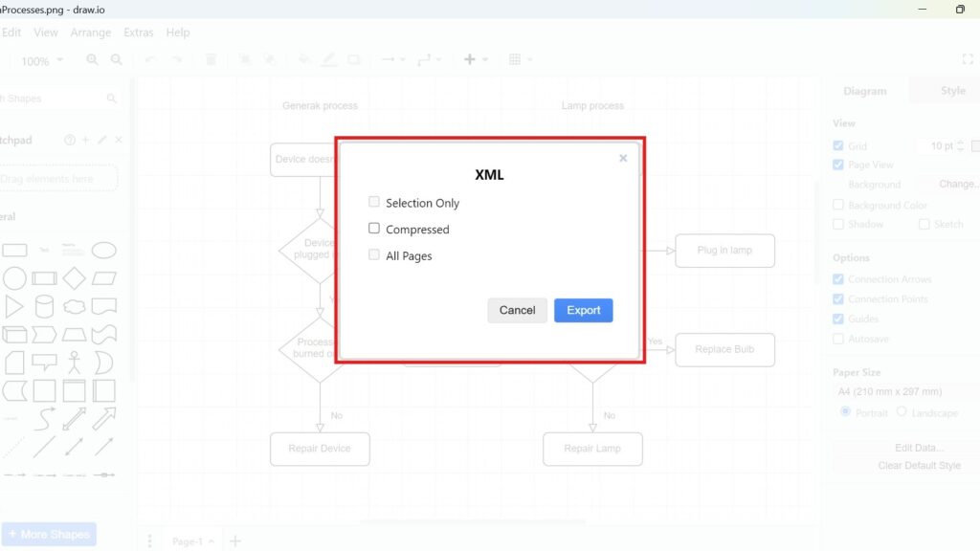Viewport: 980px width, 551px height.
Task: Click the search magnifier in the Shapes panel
Action: [112, 99]
